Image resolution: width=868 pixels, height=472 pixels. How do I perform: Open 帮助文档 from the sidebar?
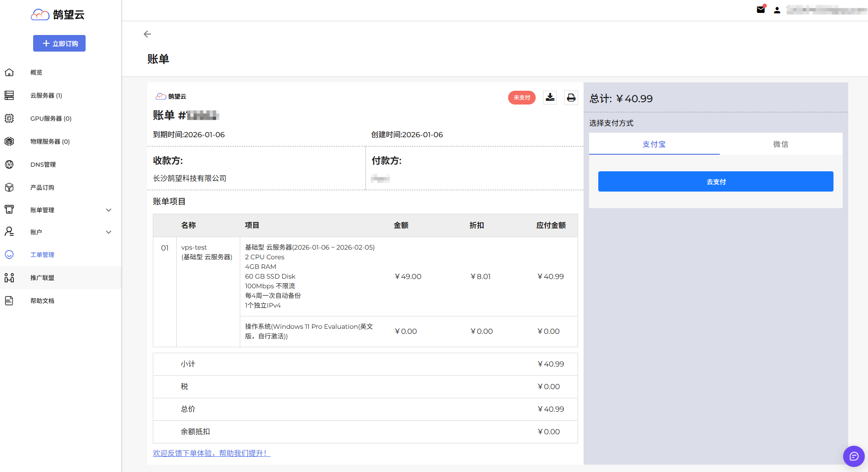point(42,301)
